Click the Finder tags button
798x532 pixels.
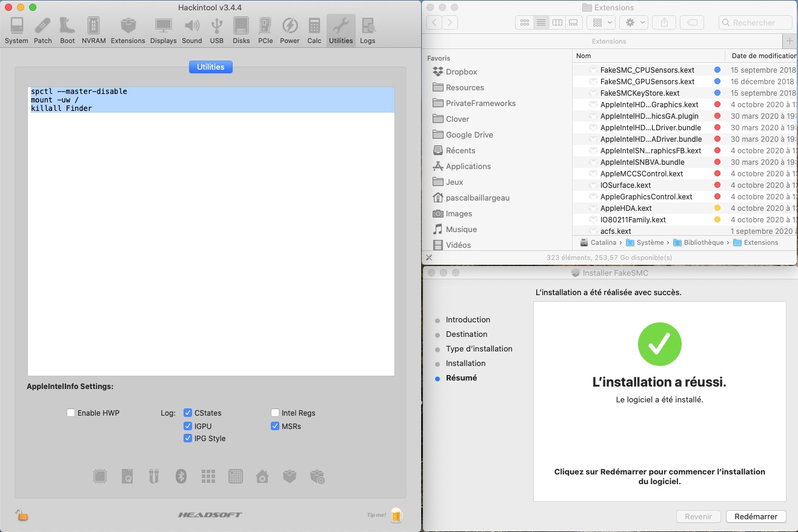692,22
